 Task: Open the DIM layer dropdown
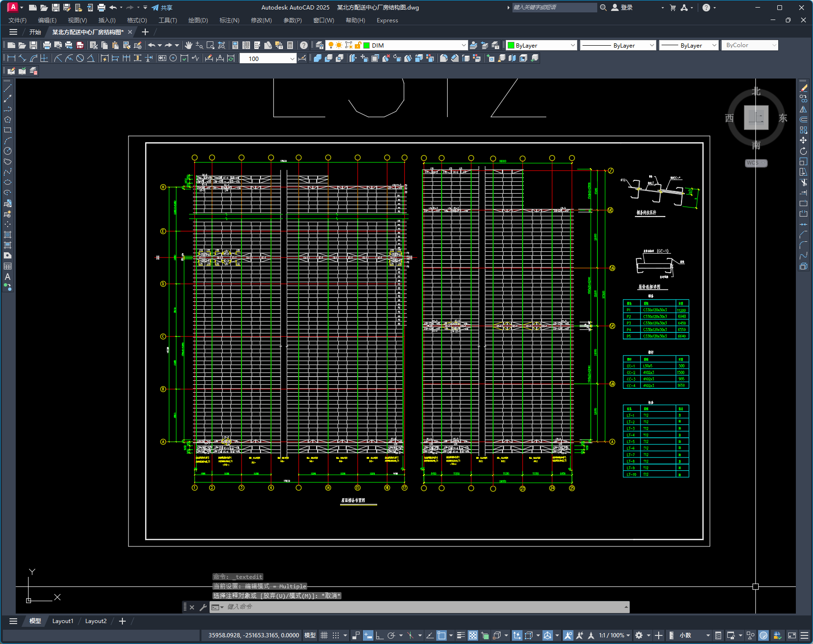463,45
